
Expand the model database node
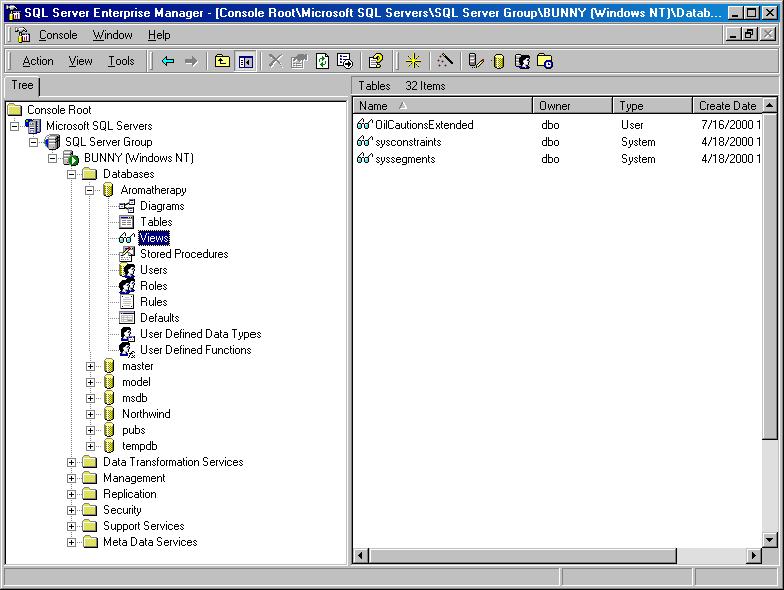(90, 382)
